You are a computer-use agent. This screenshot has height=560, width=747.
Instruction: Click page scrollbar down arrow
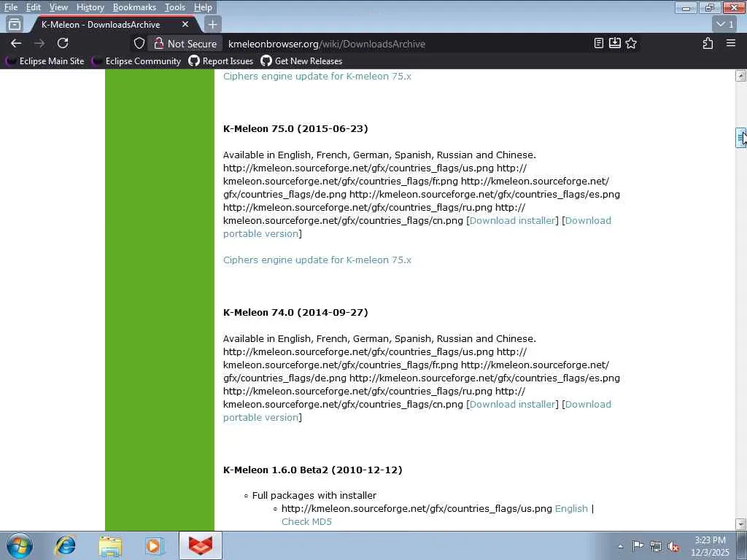point(741,524)
